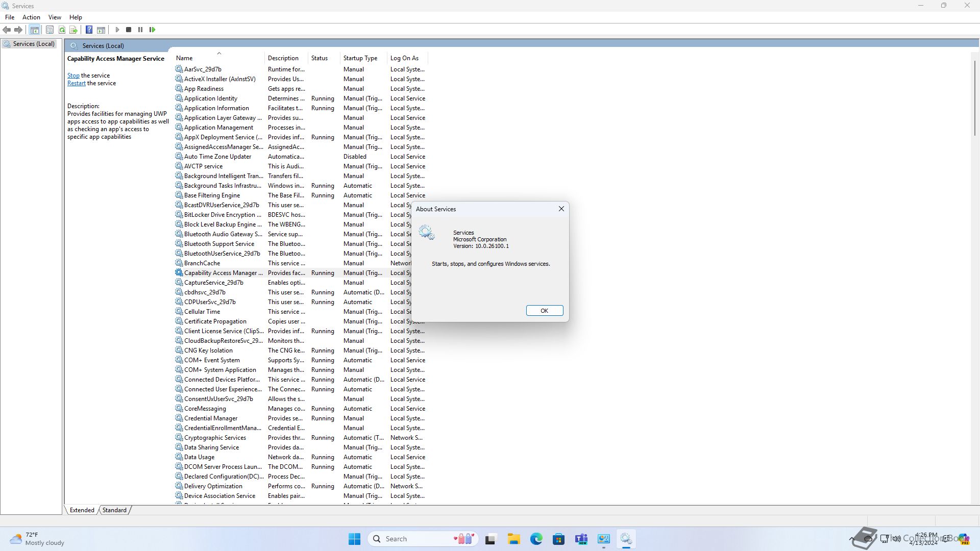Click the Start Service play icon

tap(117, 30)
